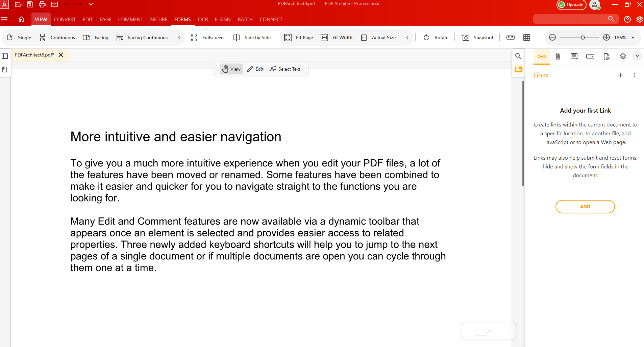
Task: Select Facing Continuous view mode
Action: (142, 38)
